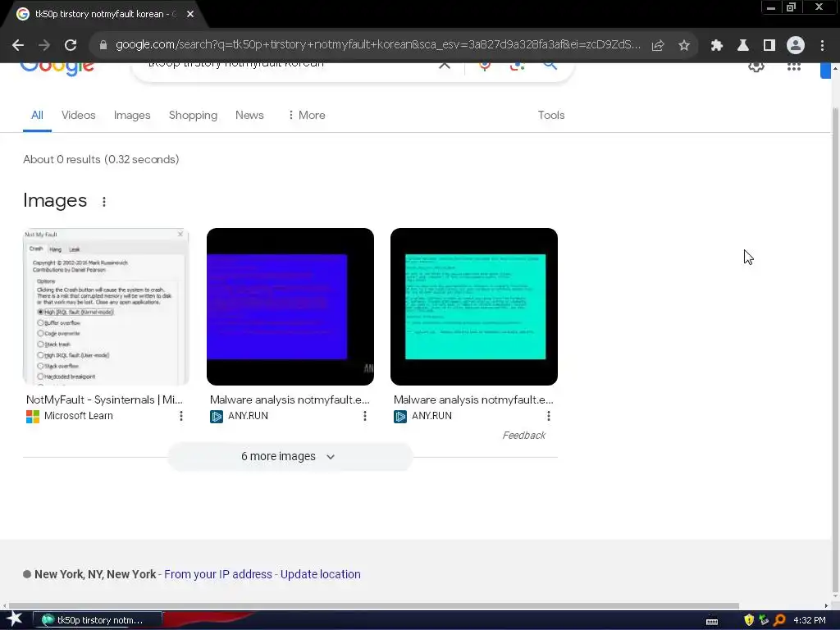
Task: Click the horizontal scrollbar
Action: click(x=373, y=606)
